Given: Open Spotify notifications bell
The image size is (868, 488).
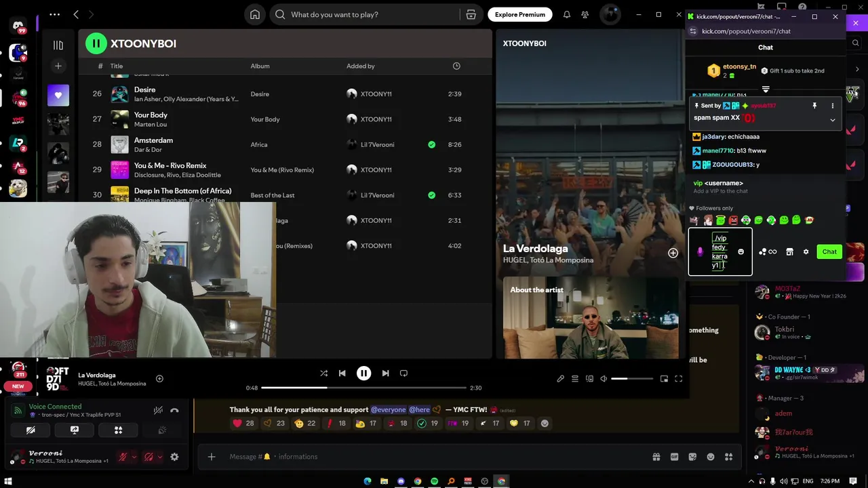Looking at the screenshot, I should 567,14.
